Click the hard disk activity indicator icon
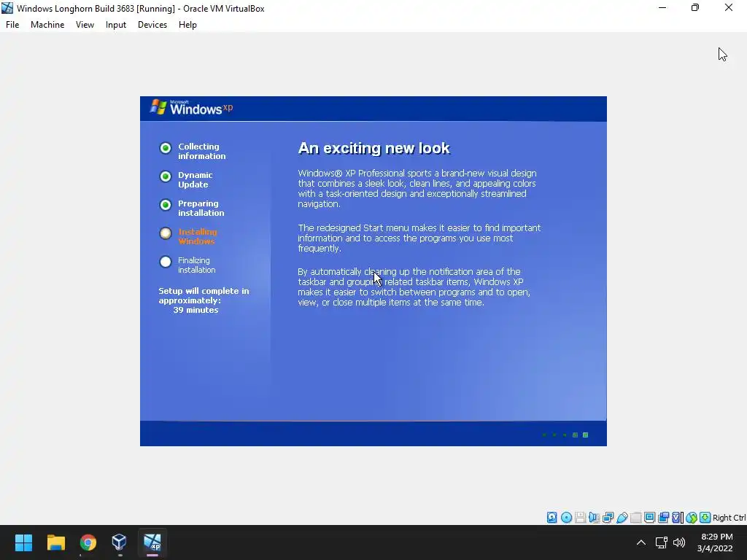 click(551, 517)
